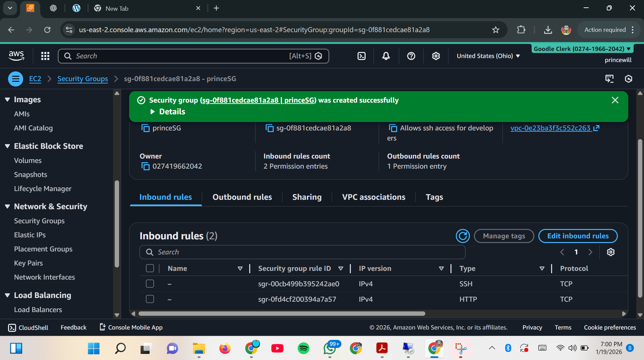Open the AWS services grid menu

click(45, 56)
